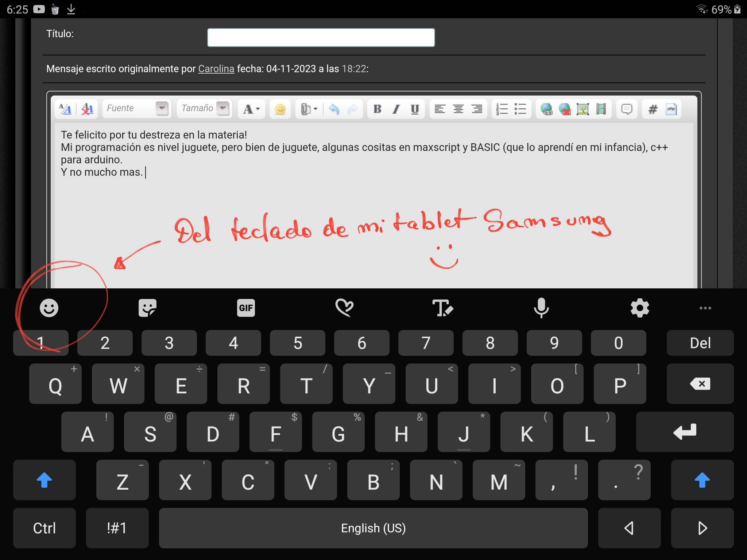This screenshot has height=560, width=747.
Task: Toggle left Shift key on keyboard
Action: pos(44,480)
